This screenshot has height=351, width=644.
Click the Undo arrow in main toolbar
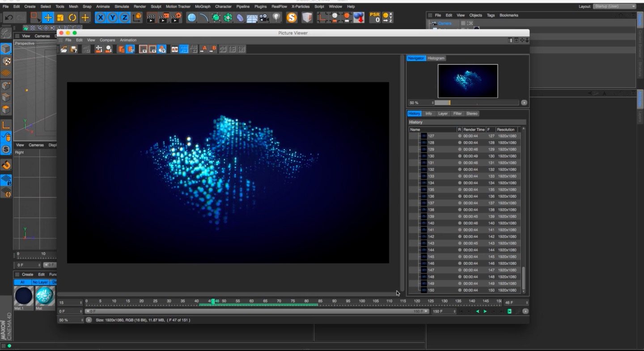[8, 17]
